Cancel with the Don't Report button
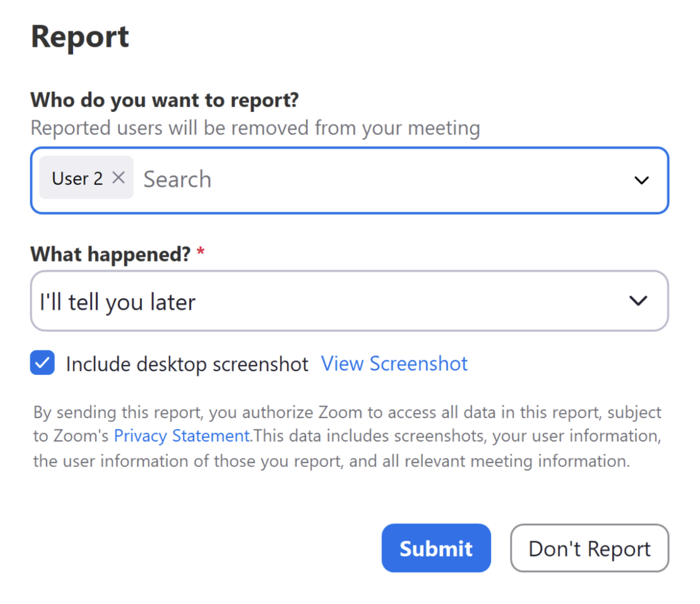 [x=589, y=548]
